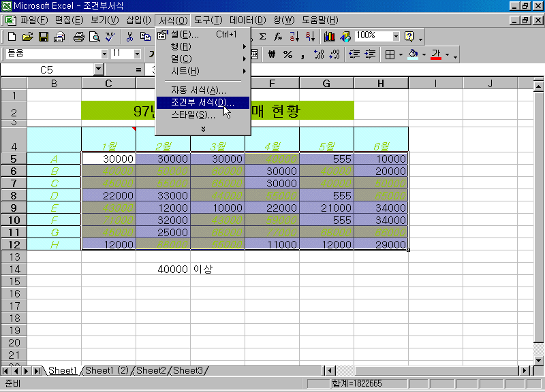This screenshot has width=545, height=392.
Task: Open the font name dropdown showing 돋움
Action: tap(104, 54)
